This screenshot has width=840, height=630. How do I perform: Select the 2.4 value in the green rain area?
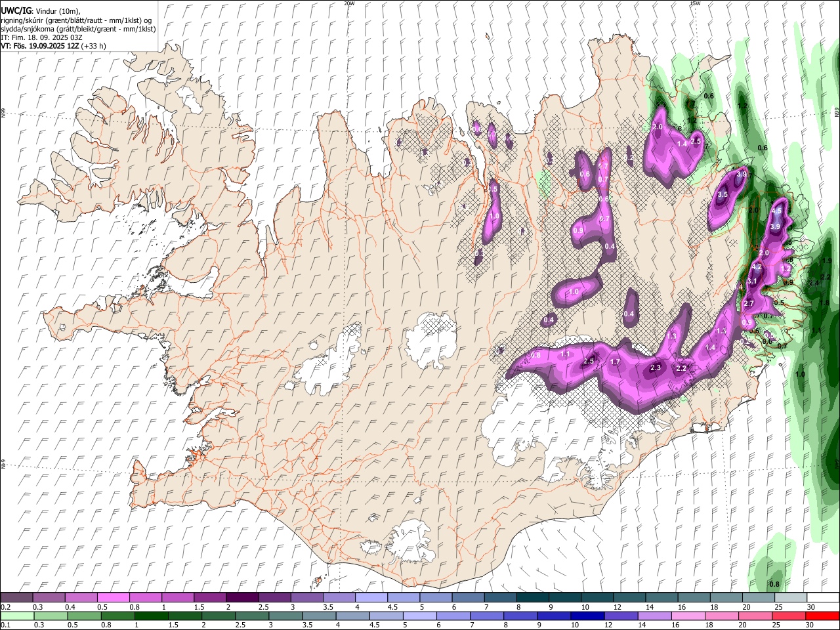coord(814,283)
